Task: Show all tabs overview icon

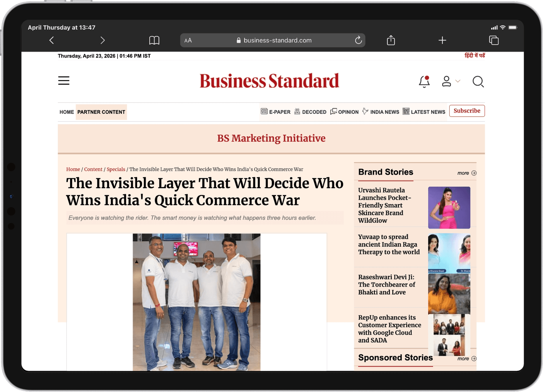Action: (x=494, y=40)
